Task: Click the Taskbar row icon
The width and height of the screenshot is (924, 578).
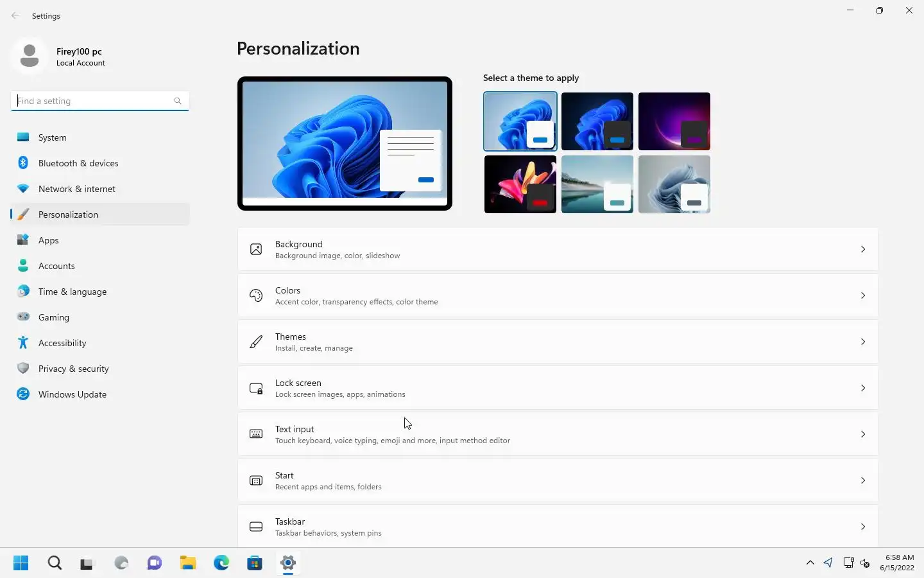Action: [x=256, y=527]
